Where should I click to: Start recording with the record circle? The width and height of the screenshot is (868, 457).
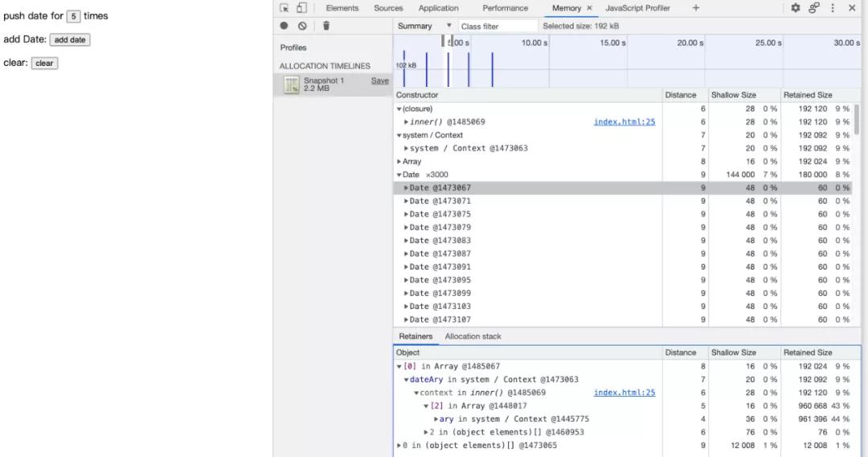(284, 26)
